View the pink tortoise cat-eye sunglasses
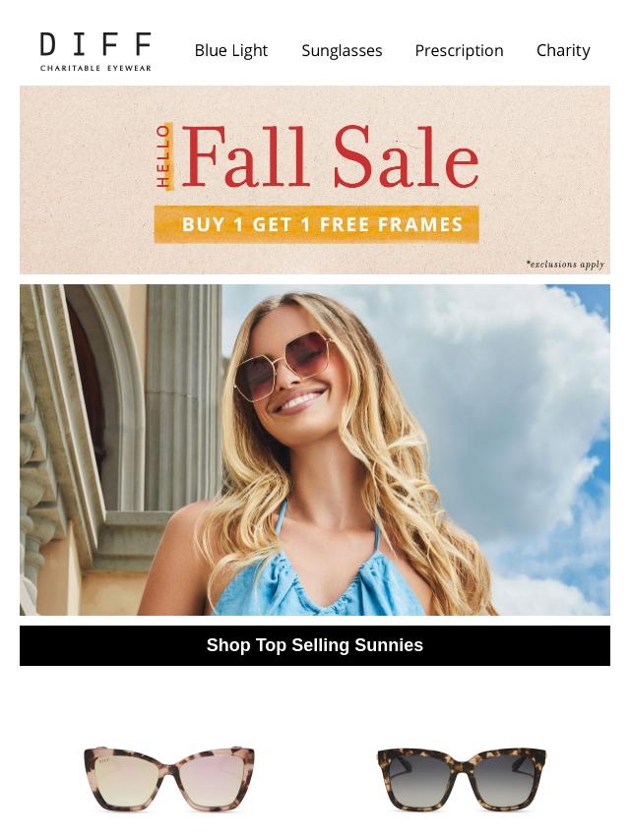The height and width of the screenshot is (840, 630). coord(169,777)
